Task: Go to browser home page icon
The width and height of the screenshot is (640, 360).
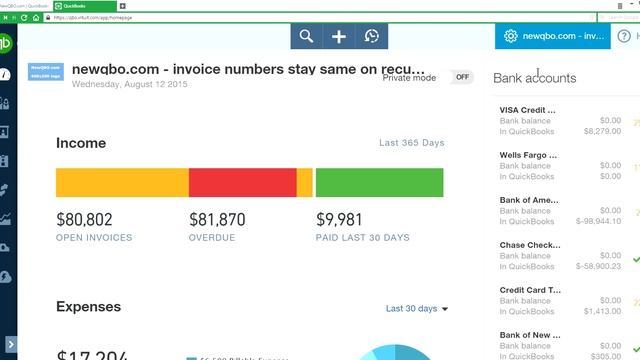Action: click(x=36, y=18)
